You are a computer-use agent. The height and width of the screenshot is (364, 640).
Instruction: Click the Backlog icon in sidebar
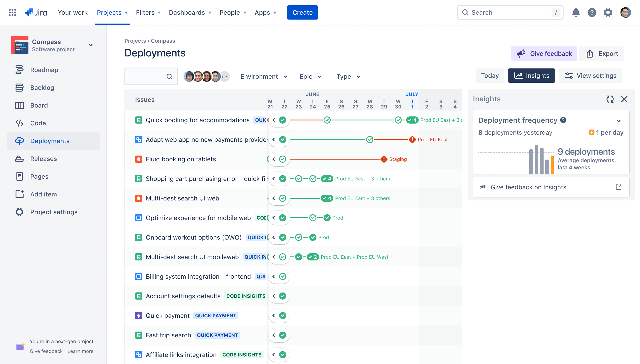18,87
